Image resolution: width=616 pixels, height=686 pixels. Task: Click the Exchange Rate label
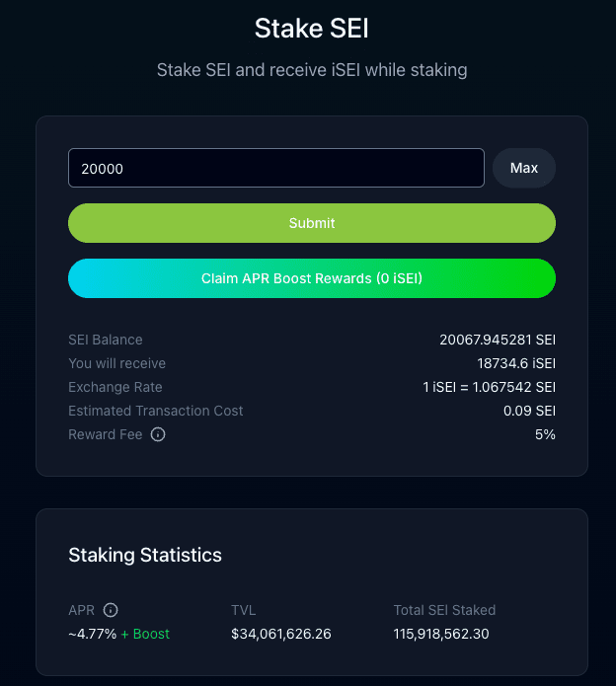click(x=115, y=387)
